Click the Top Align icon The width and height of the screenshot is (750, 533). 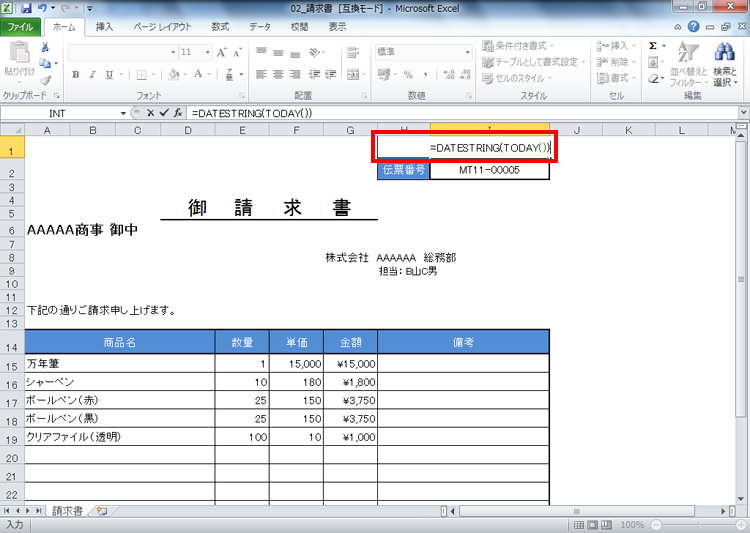tap(261, 52)
